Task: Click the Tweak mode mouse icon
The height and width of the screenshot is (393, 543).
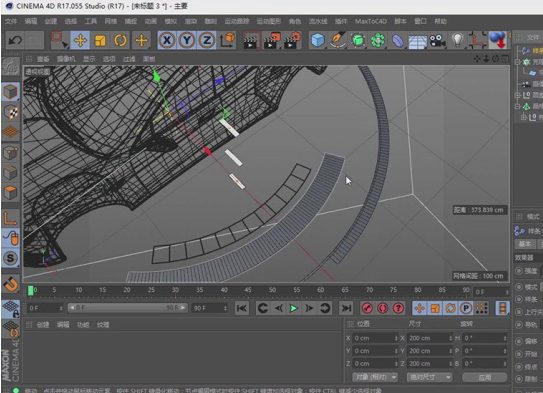Action: coord(10,238)
